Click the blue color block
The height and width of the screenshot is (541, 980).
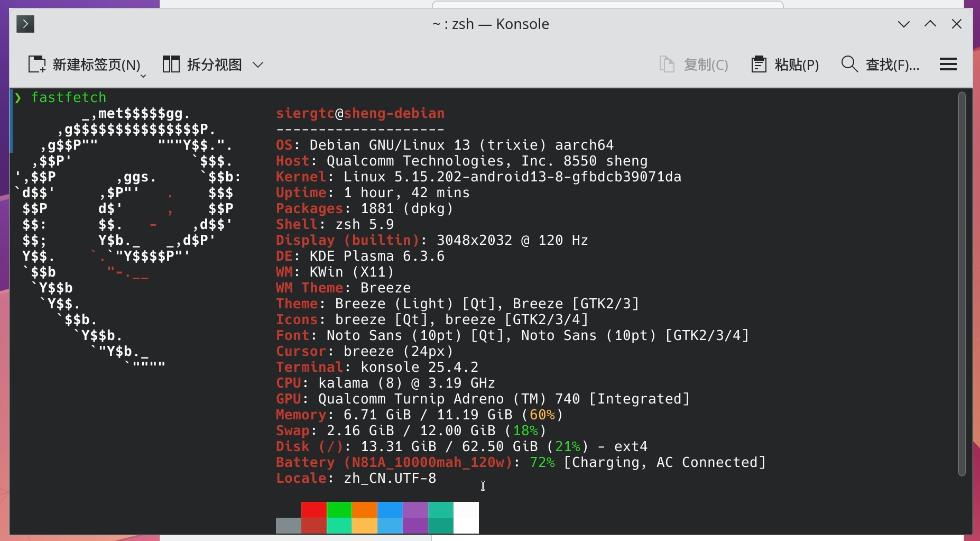pos(390,510)
